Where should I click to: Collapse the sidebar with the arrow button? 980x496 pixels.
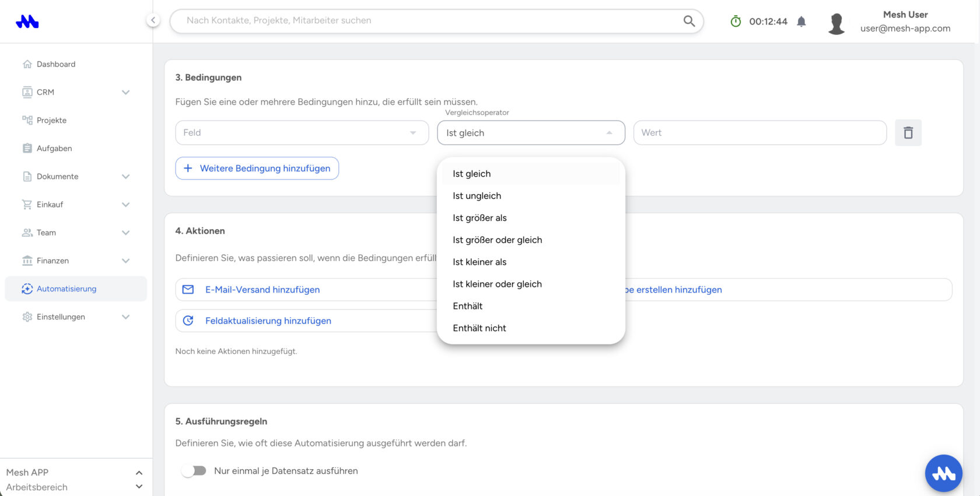(x=153, y=20)
